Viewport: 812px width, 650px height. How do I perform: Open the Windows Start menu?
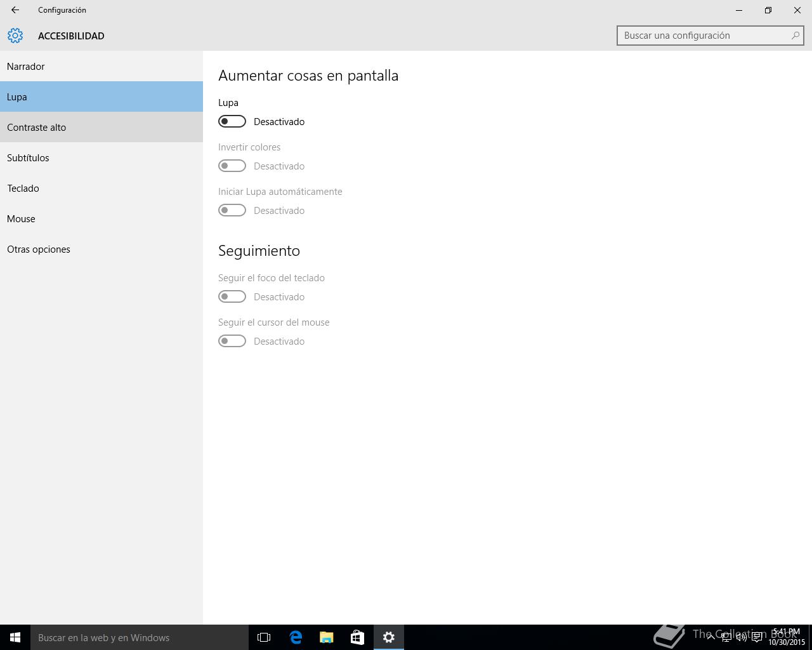tap(15, 637)
